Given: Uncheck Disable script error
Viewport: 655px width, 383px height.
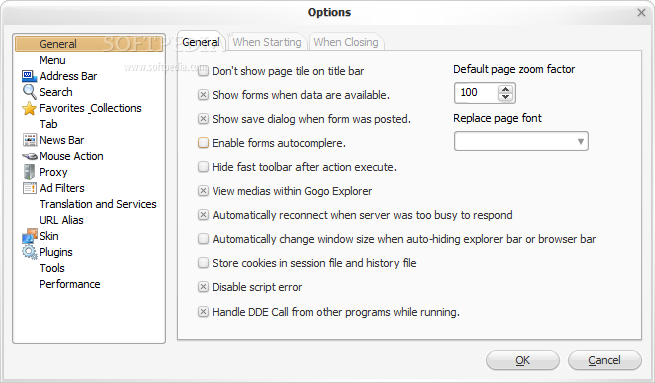Looking at the screenshot, I should pyautogui.click(x=203, y=287).
